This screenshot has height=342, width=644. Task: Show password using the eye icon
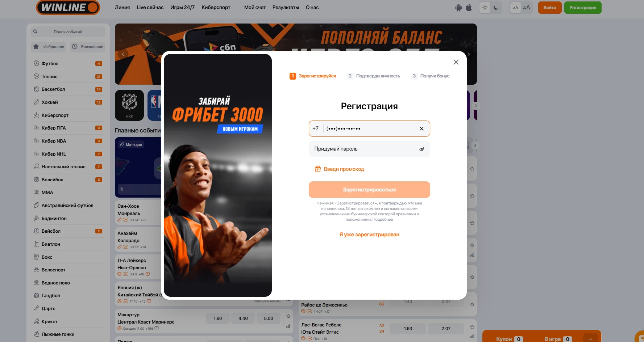pos(421,149)
